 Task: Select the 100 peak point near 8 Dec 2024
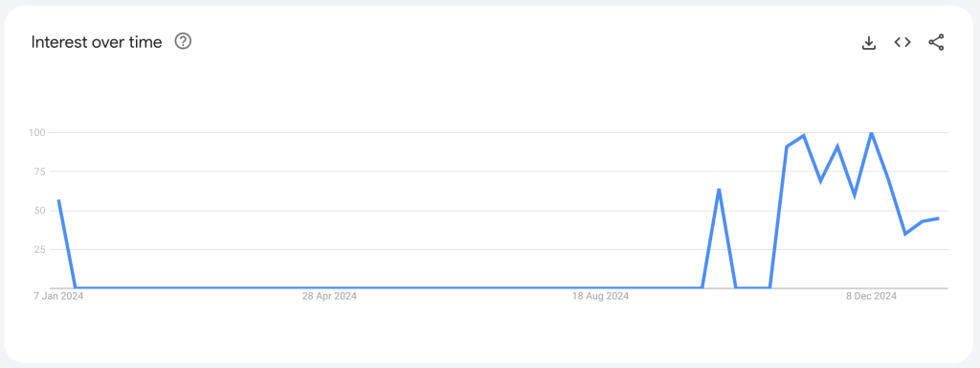(x=871, y=132)
